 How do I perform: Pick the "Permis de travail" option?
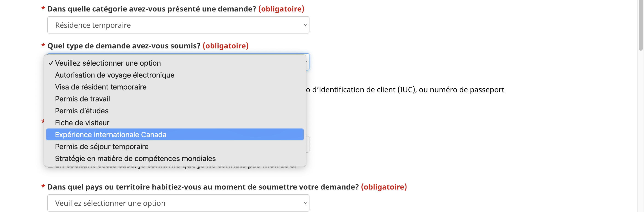[x=82, y=99]
